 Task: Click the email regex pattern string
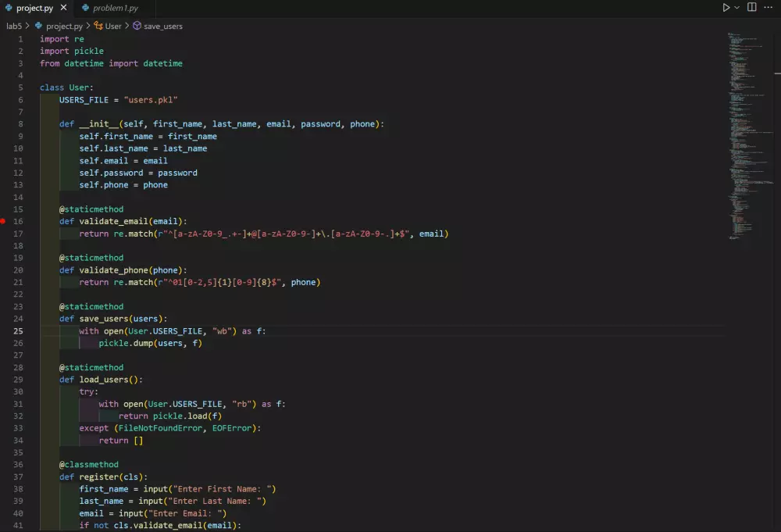click(284, 234)
